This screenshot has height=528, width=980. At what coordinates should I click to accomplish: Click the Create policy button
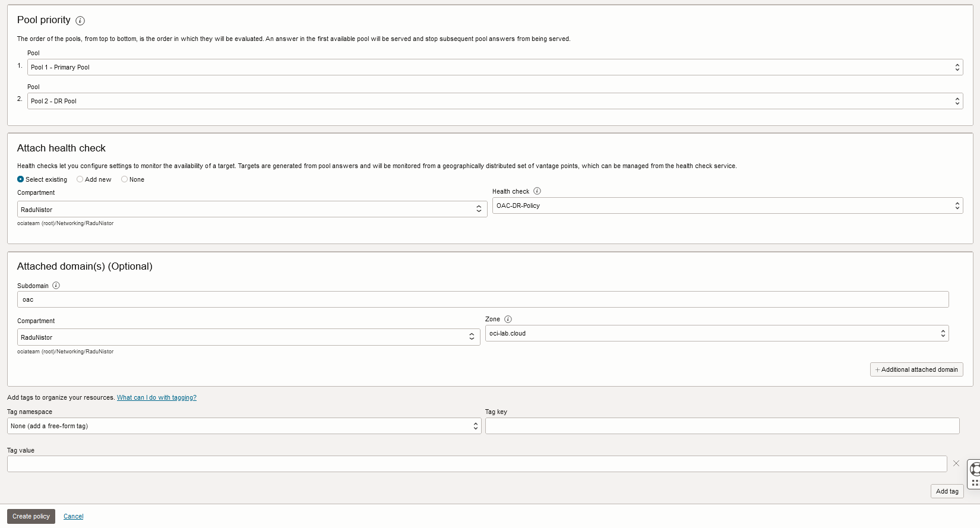pyautogui.click(x=31, y=516)
